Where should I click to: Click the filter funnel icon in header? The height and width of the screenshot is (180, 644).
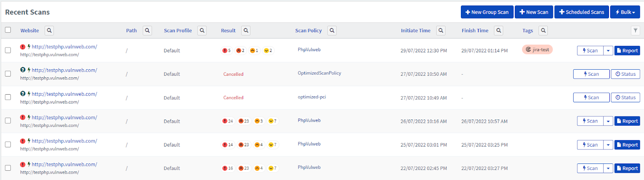(x=635, y=31)
